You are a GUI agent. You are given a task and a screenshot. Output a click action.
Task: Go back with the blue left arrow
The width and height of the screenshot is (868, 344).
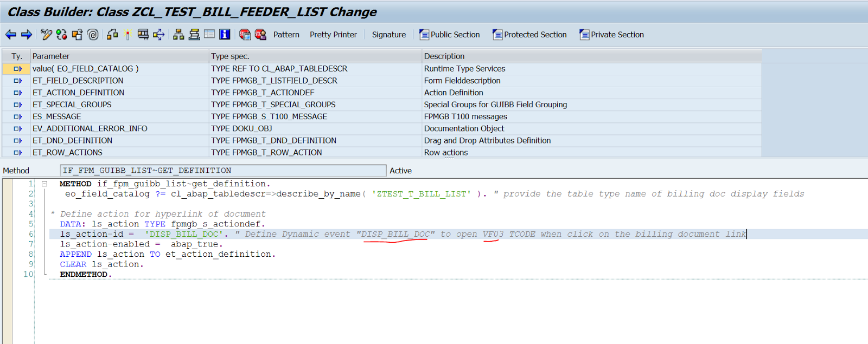[x=11, y=35]
